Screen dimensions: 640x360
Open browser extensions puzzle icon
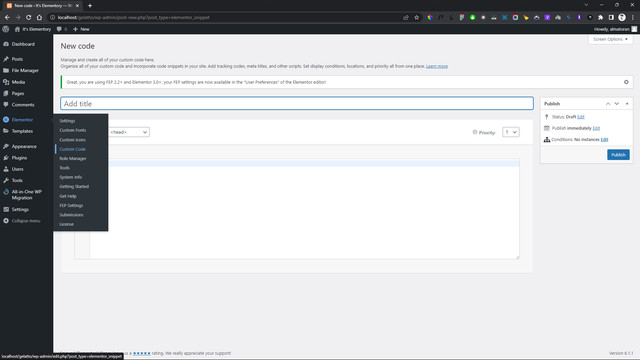(x=600, y=18)
